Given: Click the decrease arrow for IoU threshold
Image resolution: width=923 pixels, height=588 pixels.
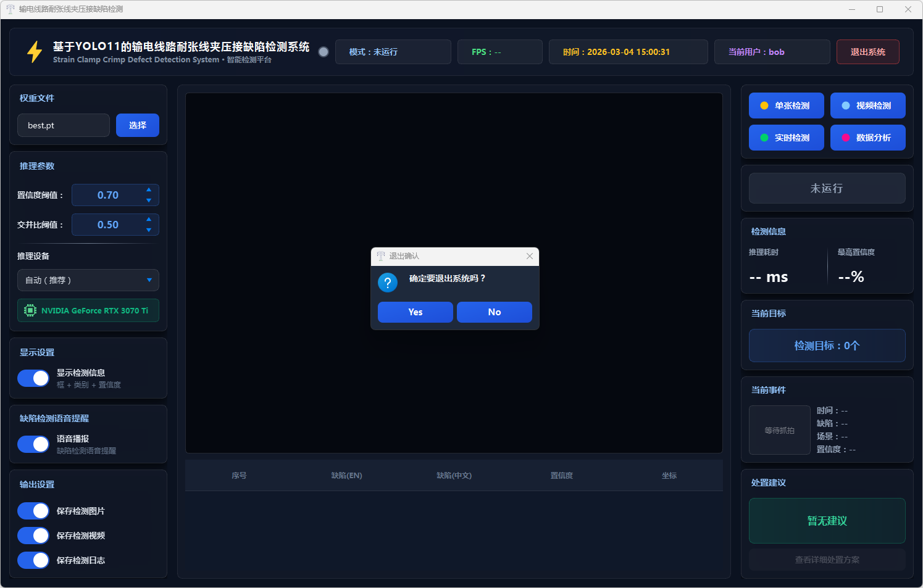Looking at the screenshot, I should point(149,230).
